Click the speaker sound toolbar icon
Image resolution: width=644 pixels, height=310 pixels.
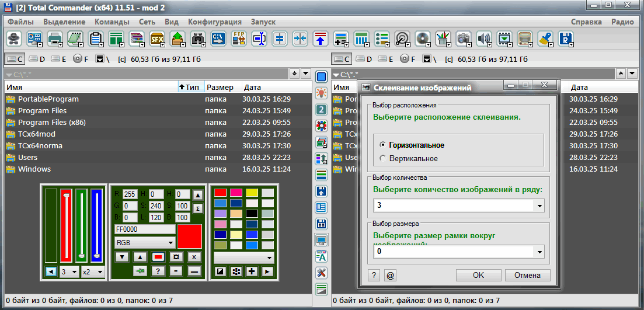pyautogui.click(x=484, y=39)
